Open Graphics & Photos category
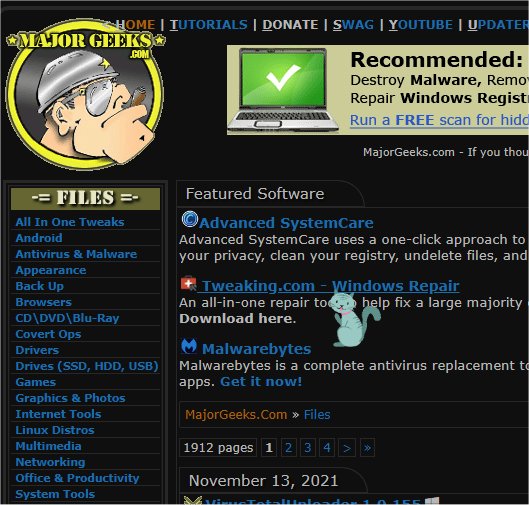 coord(70,398)
